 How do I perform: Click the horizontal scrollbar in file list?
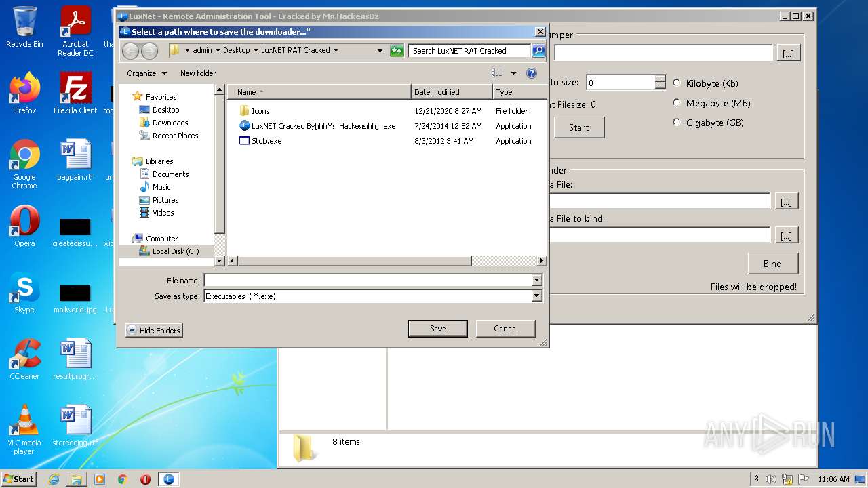tap(354, 261)
